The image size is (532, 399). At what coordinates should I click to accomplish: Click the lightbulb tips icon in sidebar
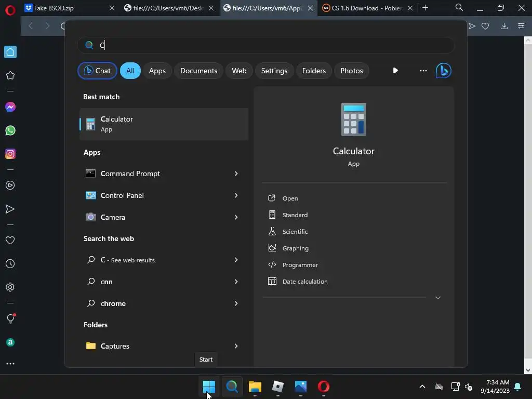pos(10,318)
